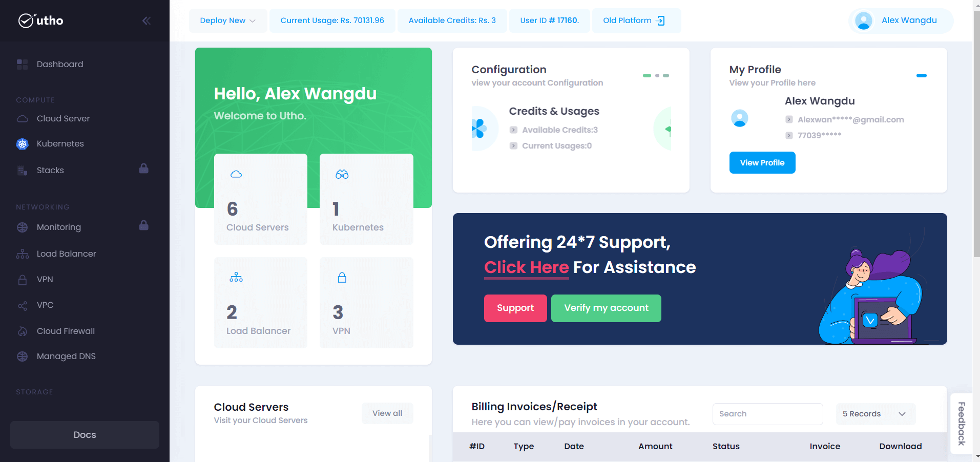Select third carousel dot in Configuration

coord(666,75)
